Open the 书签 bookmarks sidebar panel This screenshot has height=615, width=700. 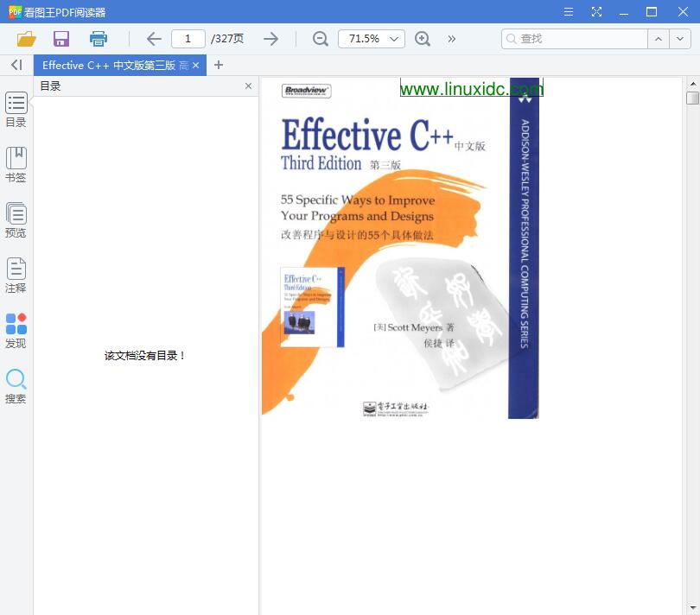(16, 165)
